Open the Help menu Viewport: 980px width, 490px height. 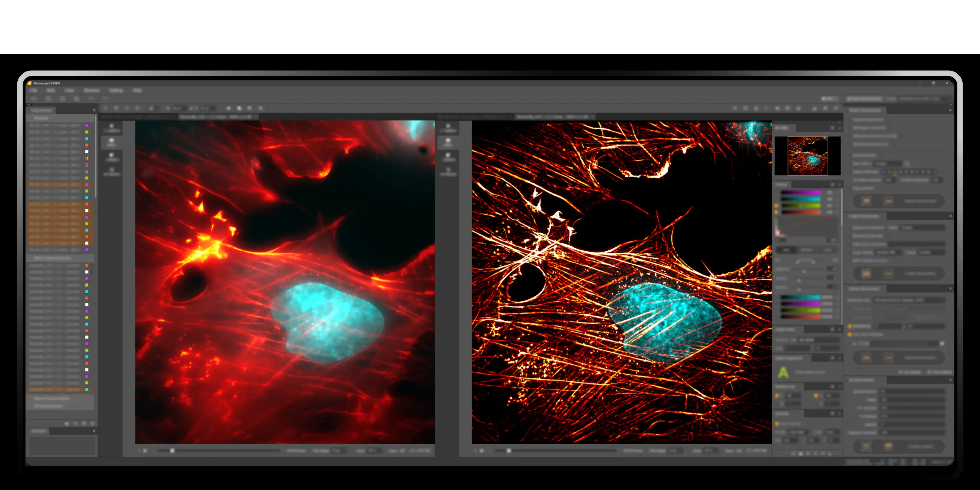coord(137,91)
